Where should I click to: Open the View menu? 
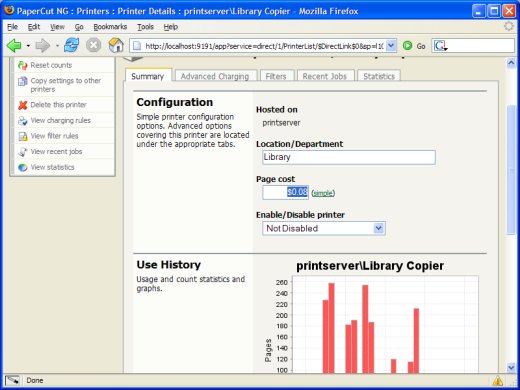coord(57,27)
